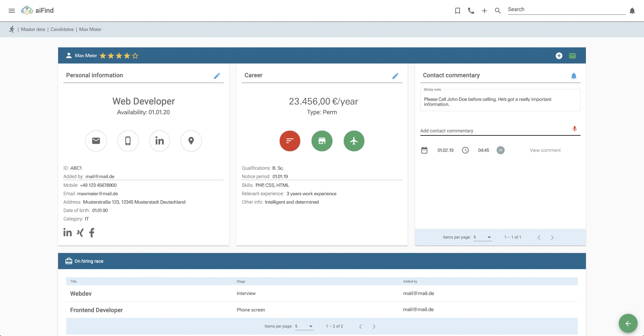Open commentary items per page dropdown
644x336 pixels.
coord(482,237)
